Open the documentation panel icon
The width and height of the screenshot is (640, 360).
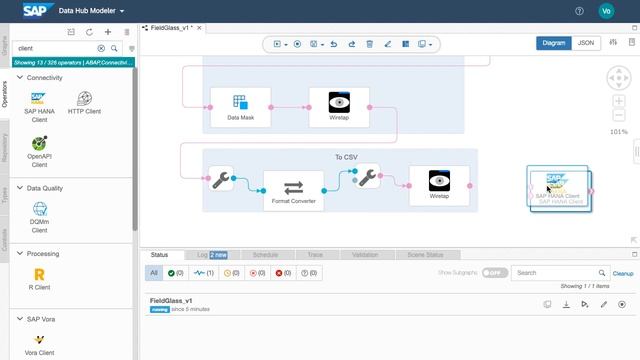point(632,42)
